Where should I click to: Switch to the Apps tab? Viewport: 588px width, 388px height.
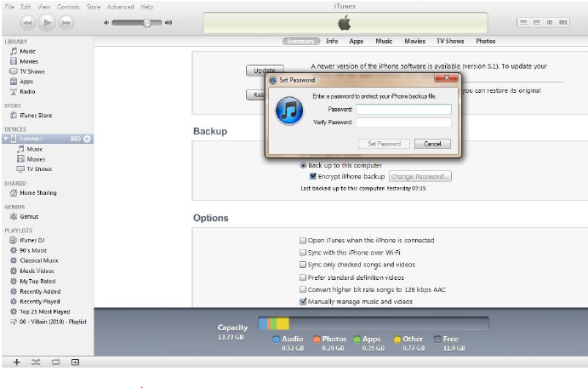tap(357, 41)
